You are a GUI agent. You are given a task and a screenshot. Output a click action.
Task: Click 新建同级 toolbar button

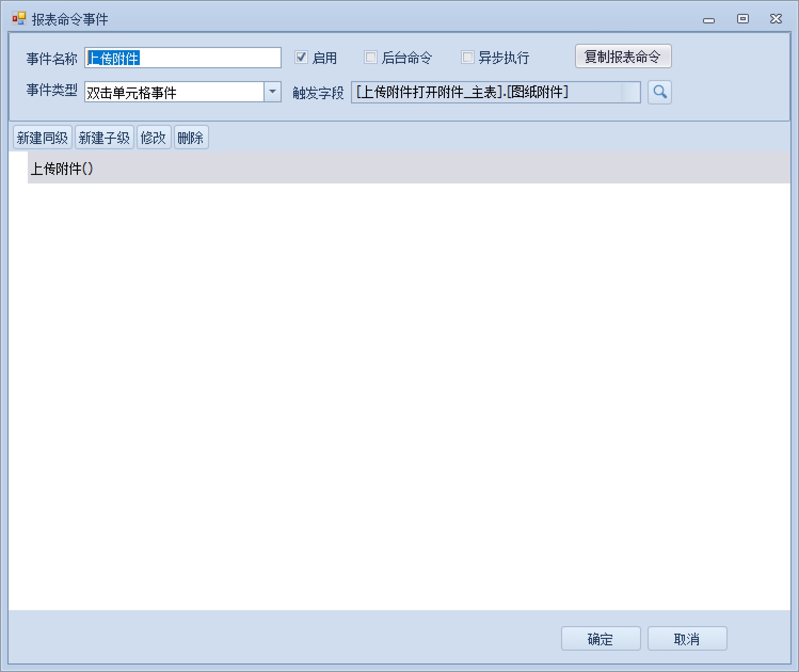[42, 138]
